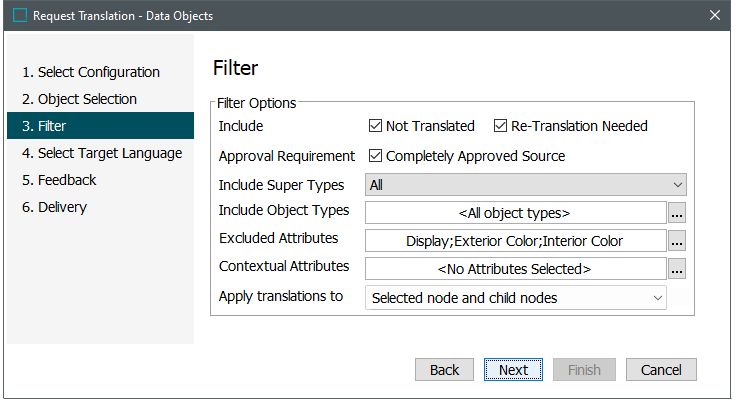Image resolution: width=737 pixels, height=400 pixels.
Task: Click the window icon in title bar
Action: tap(19, 16)
